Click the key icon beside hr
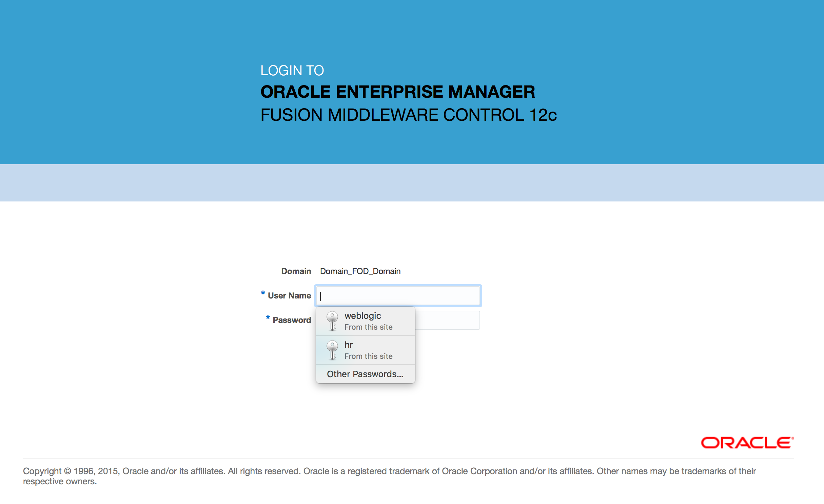The height and width of the screenshot is (504, 824). pyautogui.click(x=332, y=350)
